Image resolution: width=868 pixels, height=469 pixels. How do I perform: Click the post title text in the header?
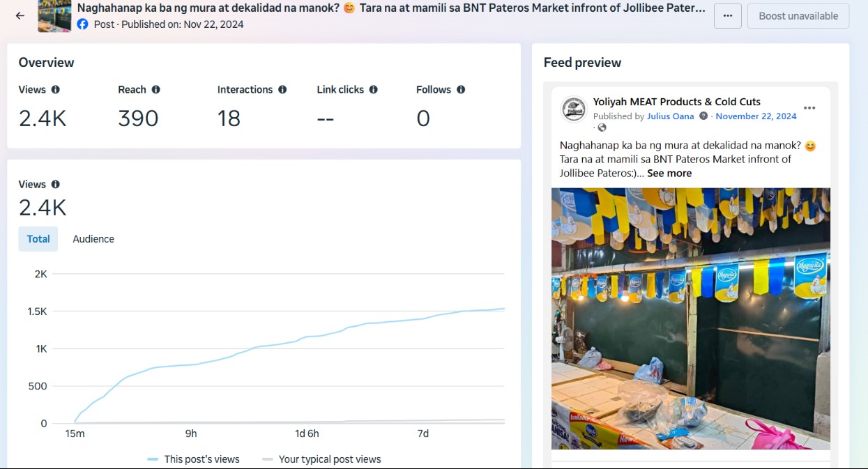[391, 8]
